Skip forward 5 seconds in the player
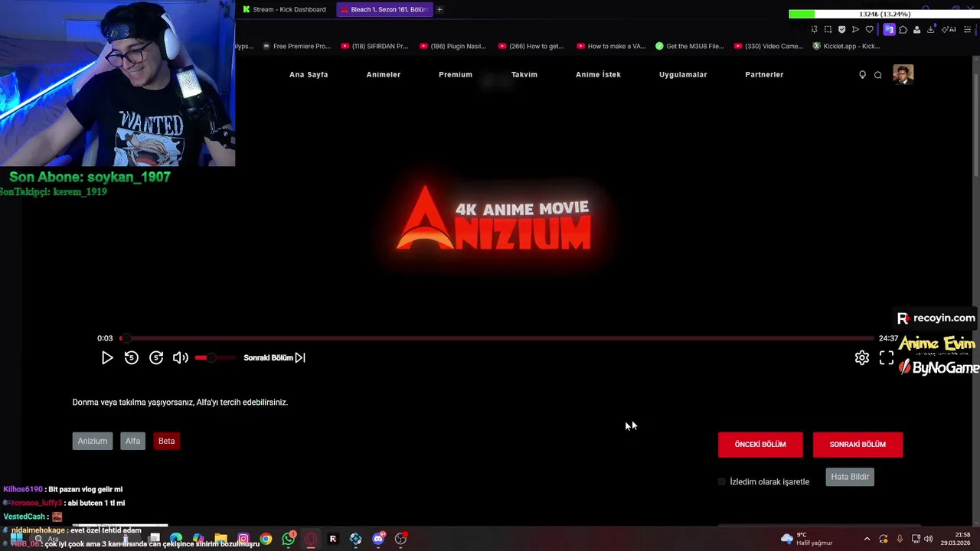 tap(156, 357)
